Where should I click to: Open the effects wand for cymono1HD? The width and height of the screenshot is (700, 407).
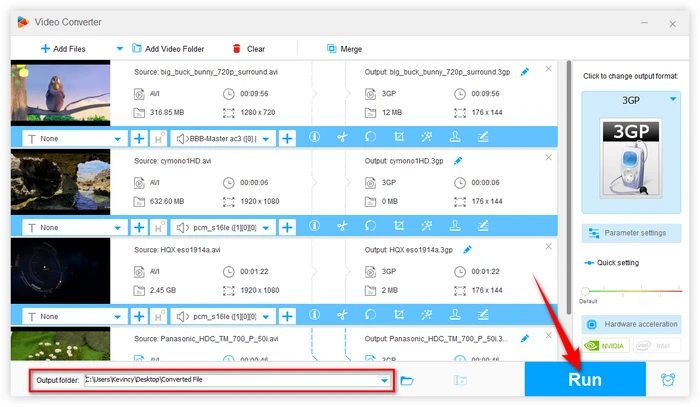tap(427, 226)
